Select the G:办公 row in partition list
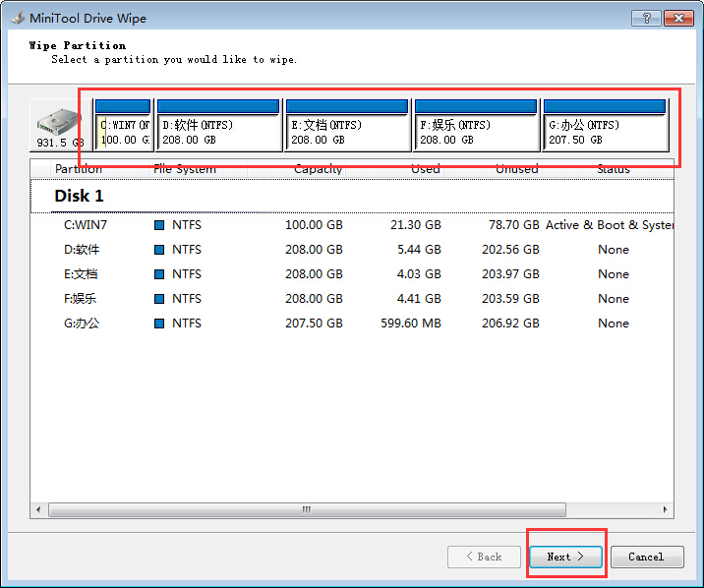 pyautogui.click(x=352, y=323)
